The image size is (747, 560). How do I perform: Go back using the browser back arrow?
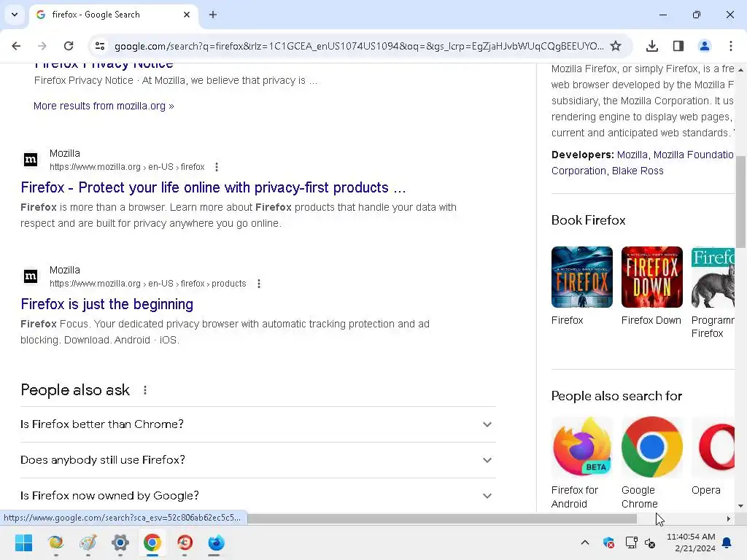point(16,46)
